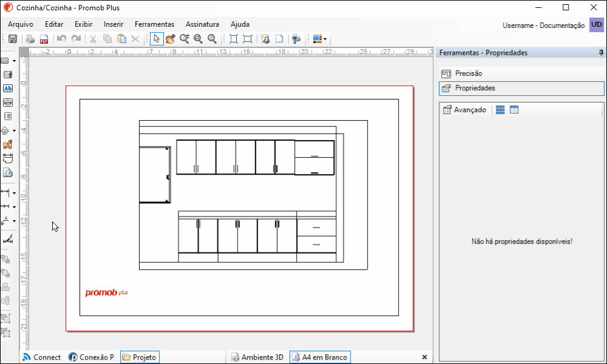Open the Arquivo menu
607x364 pixels.
point(21,24)
